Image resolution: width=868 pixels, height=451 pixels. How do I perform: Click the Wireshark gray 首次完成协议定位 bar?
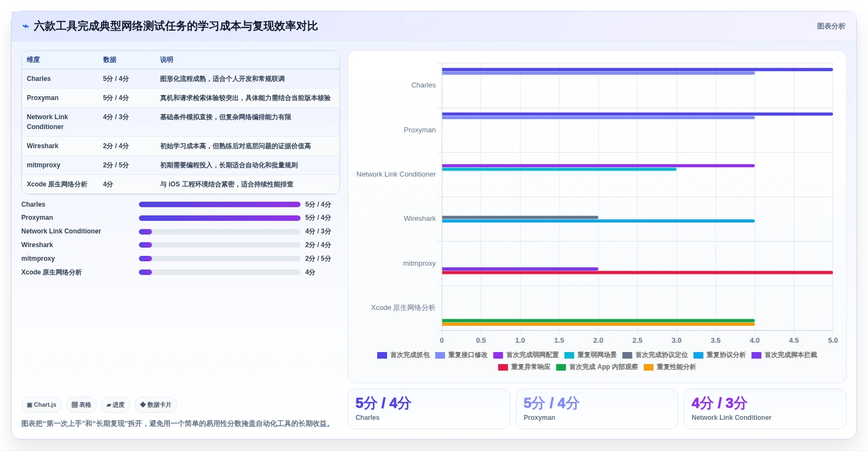[x=520, y=217]
